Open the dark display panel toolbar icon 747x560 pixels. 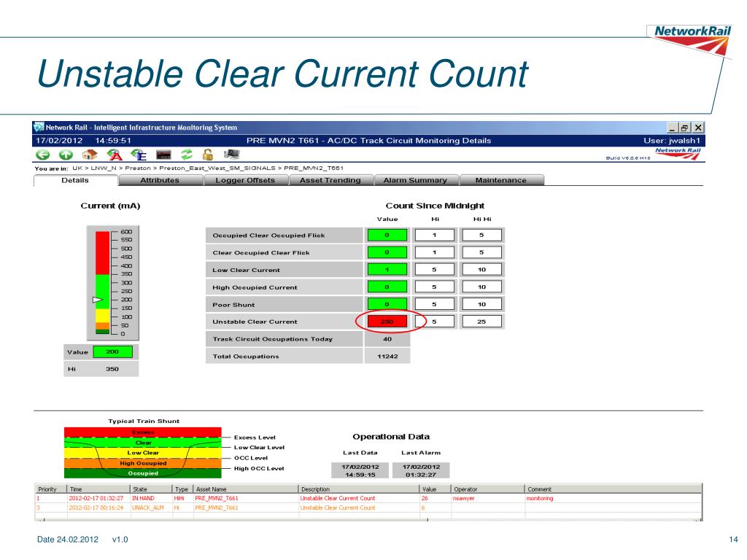pyautogui.click(x=163, y=155)
